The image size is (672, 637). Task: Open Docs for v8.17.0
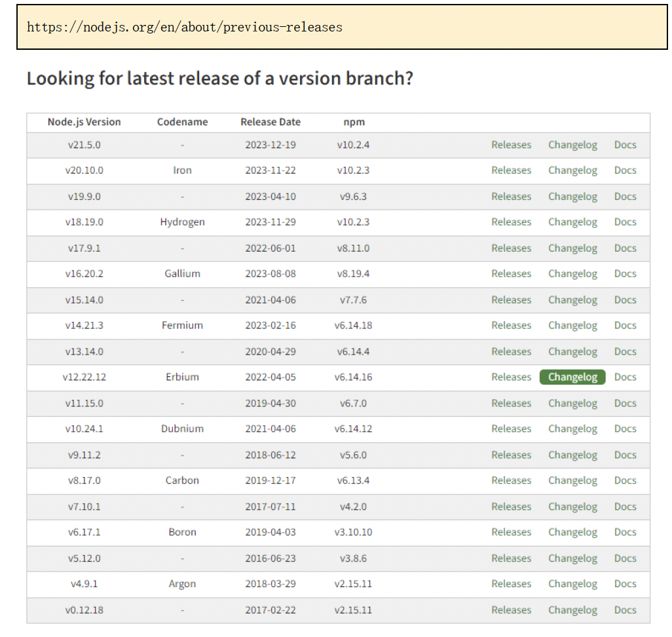pyautogui.click(x=625, y=480)
